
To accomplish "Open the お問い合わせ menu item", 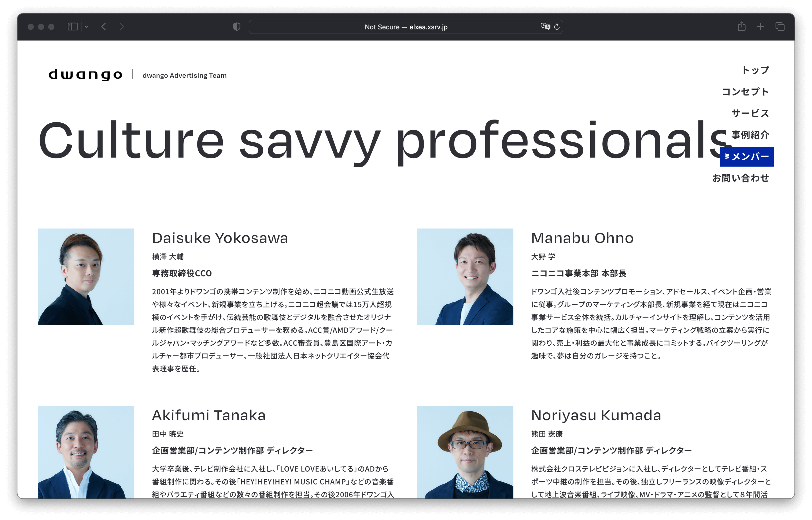I will point(740,178).
